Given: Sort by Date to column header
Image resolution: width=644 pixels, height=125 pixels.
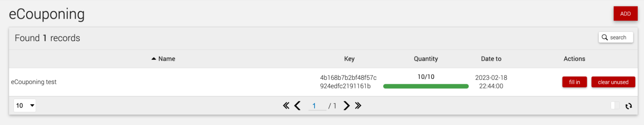Looking at the screenshot, I should pos(491,59).
